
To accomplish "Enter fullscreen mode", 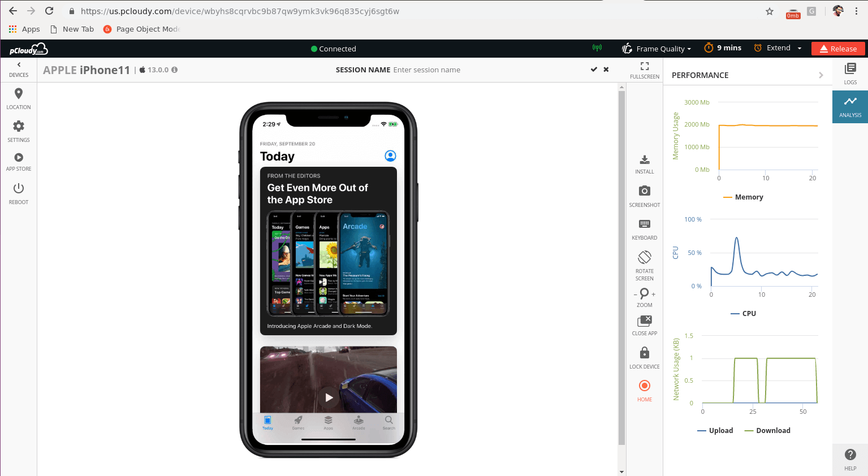I will (x=645, y=70).
